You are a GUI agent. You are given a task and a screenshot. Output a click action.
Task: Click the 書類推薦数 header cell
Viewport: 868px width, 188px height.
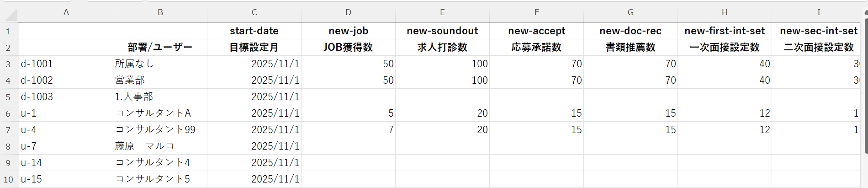point(630,48)
